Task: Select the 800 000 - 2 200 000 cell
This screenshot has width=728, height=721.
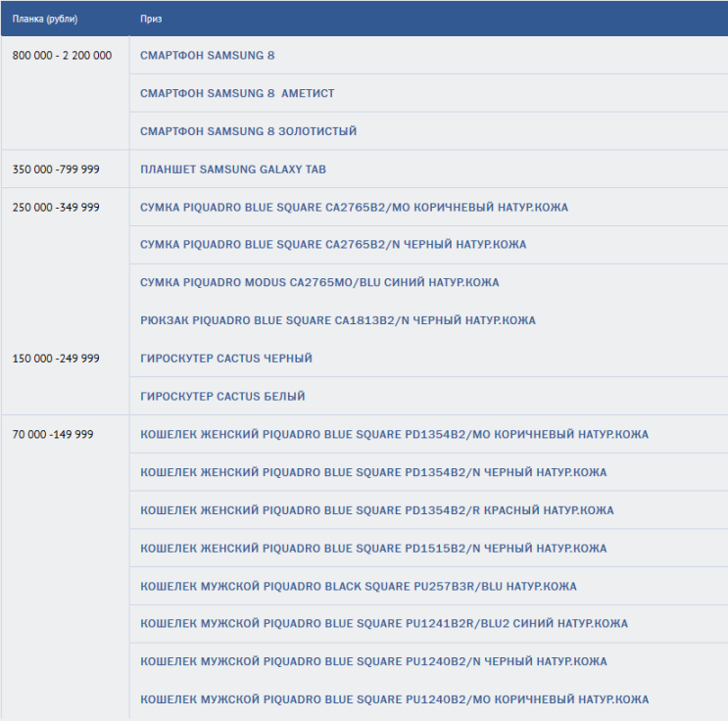Action: tap(65, 93)
